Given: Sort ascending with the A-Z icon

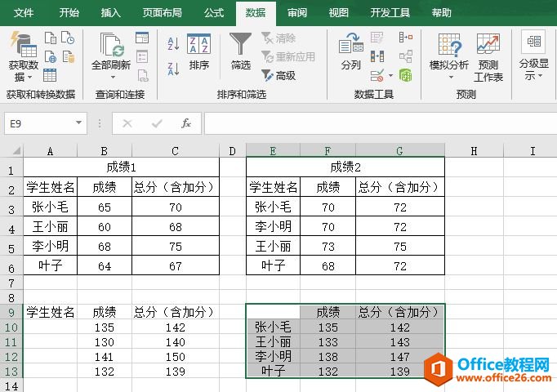Looking at the screenshot, I should [x=173, y=45].
